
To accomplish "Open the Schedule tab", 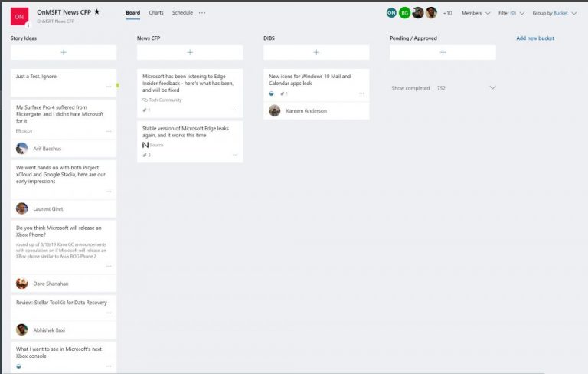I will pyautogui.click(x=182, y=13).
